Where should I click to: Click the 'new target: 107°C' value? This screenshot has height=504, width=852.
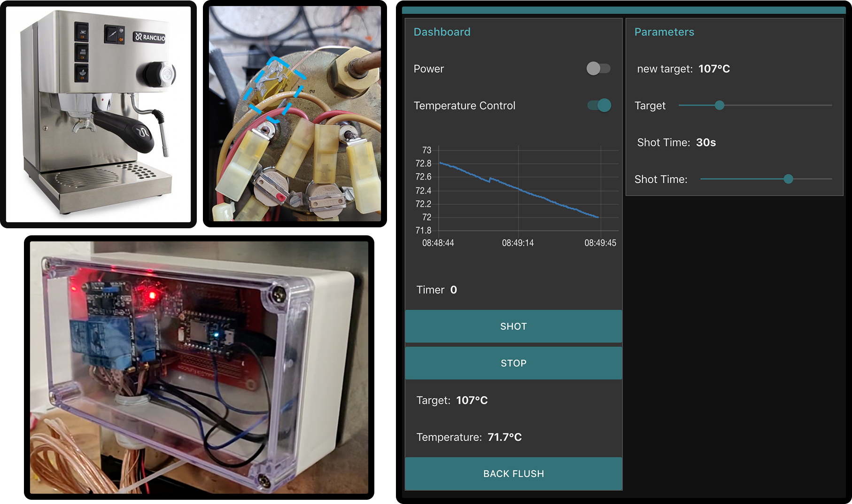point(683,69)
